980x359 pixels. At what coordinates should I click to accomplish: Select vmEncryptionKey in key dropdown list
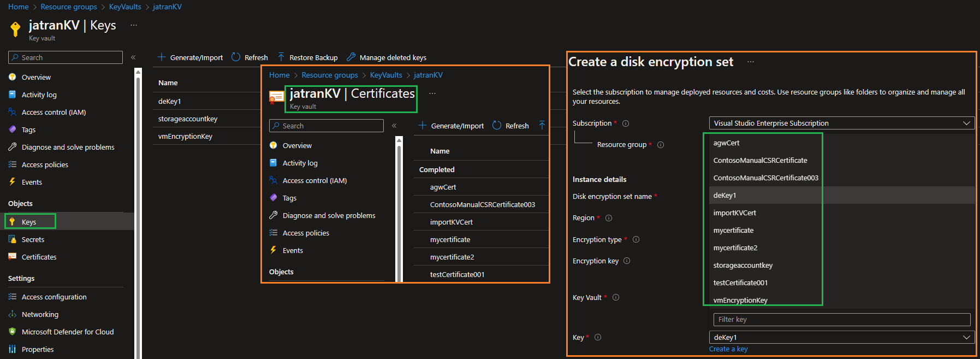tap(841, 300)
